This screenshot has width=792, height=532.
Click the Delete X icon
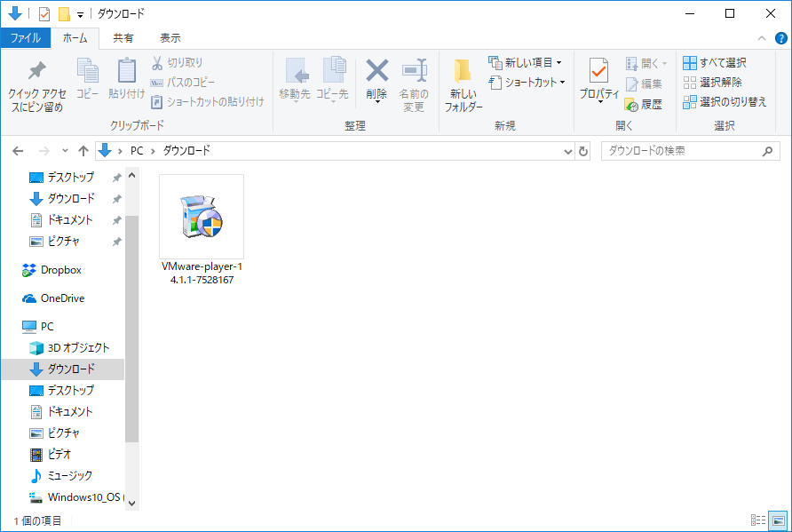point(376,70)
